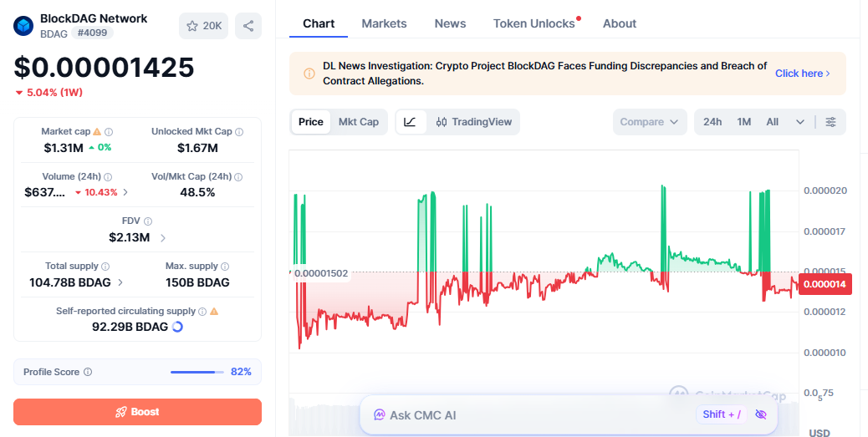Click the Profile Score progress bar

coord(197,373)
